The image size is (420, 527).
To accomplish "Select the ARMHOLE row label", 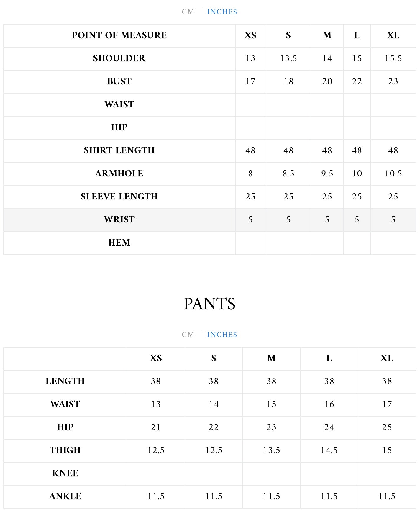I will click(x=119, y=174).
